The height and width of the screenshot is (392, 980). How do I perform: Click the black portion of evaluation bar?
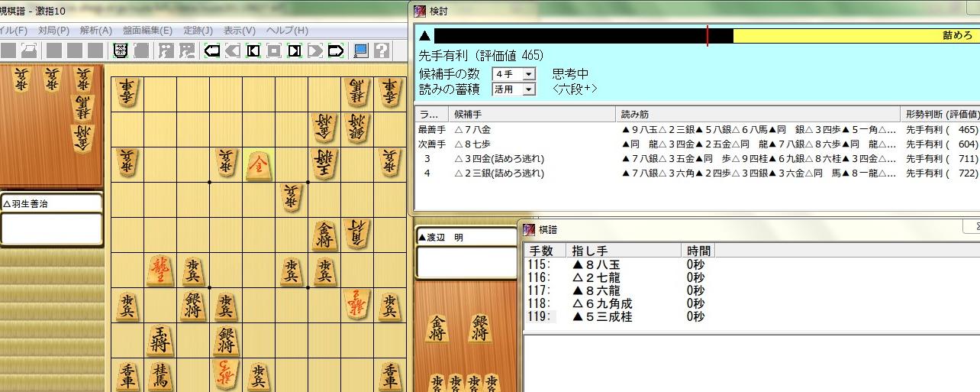[x=584, y=36]
